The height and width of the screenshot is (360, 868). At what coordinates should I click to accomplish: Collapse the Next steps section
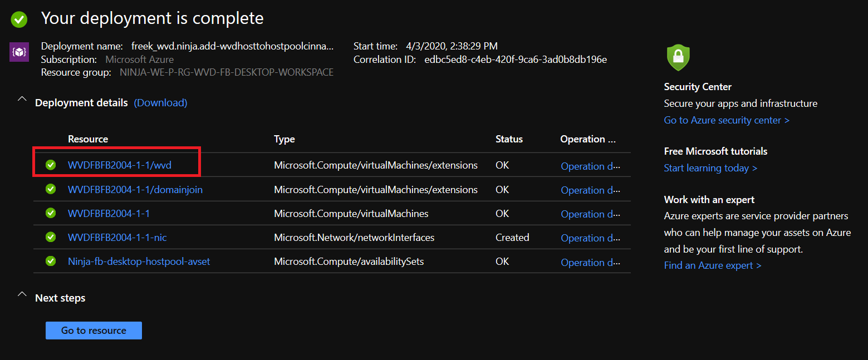[x=22, y=294]
